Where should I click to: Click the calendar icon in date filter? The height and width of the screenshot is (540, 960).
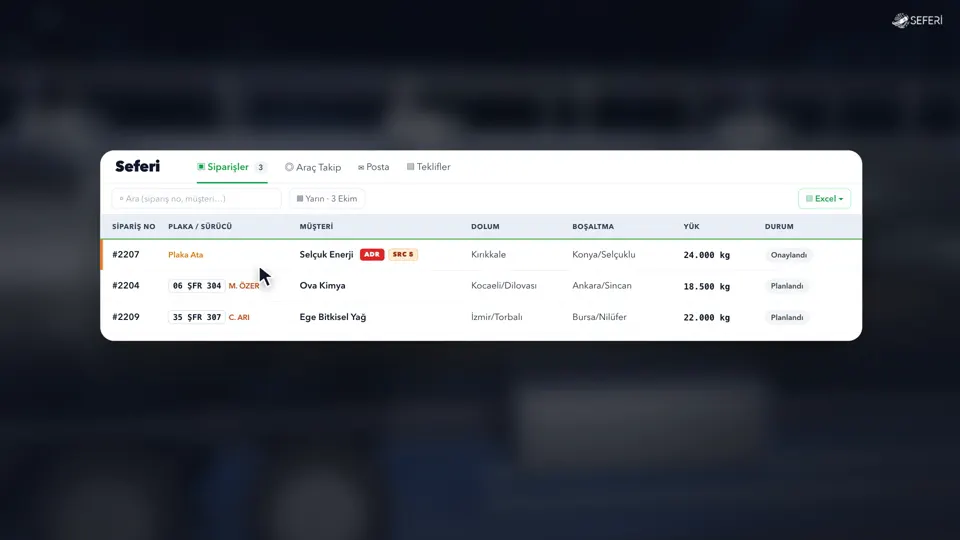click(x=300, y=198)
